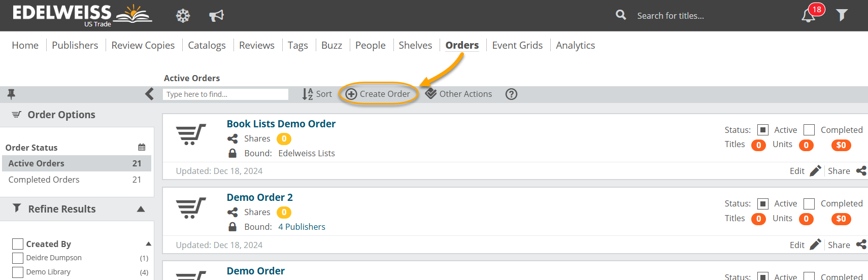Click the Order Status calendar icon
This screenshot has height=280, width=868.
tap(142, 147)
